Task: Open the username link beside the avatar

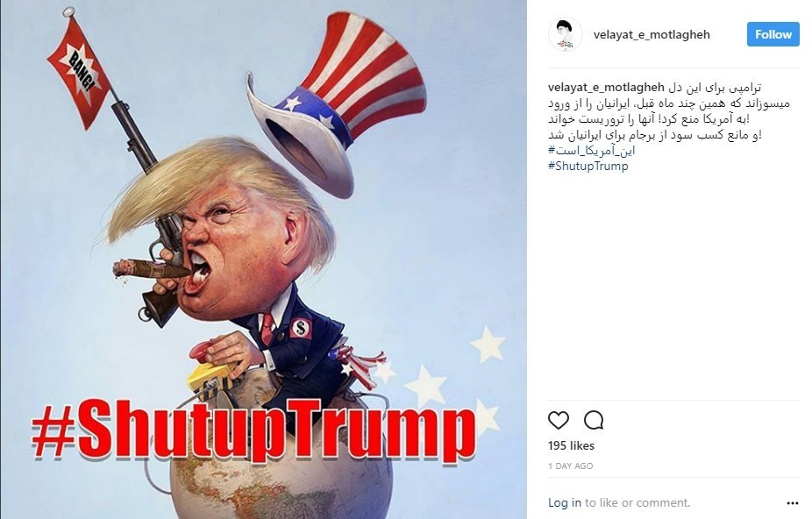Action: click(652, 35)
